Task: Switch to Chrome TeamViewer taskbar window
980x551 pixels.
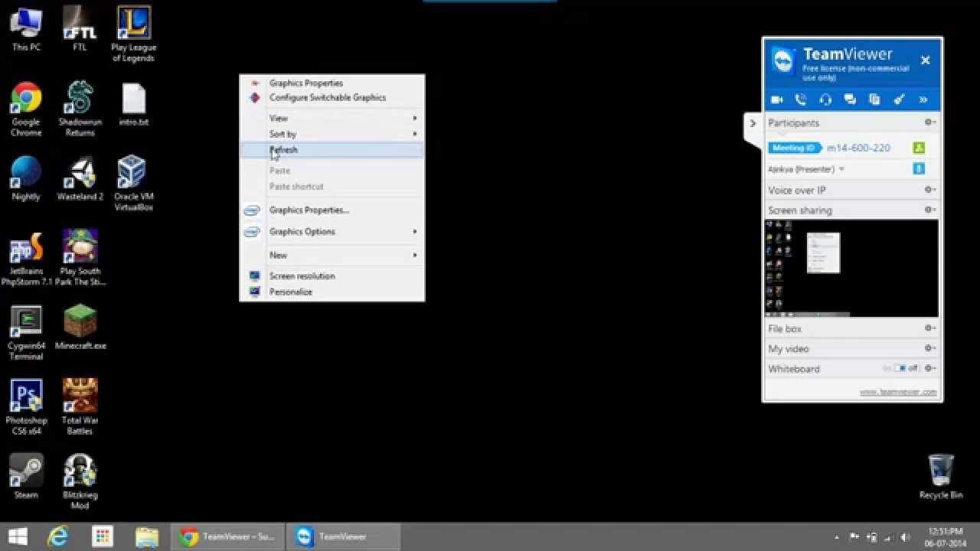Action: (x=227, y=536)
